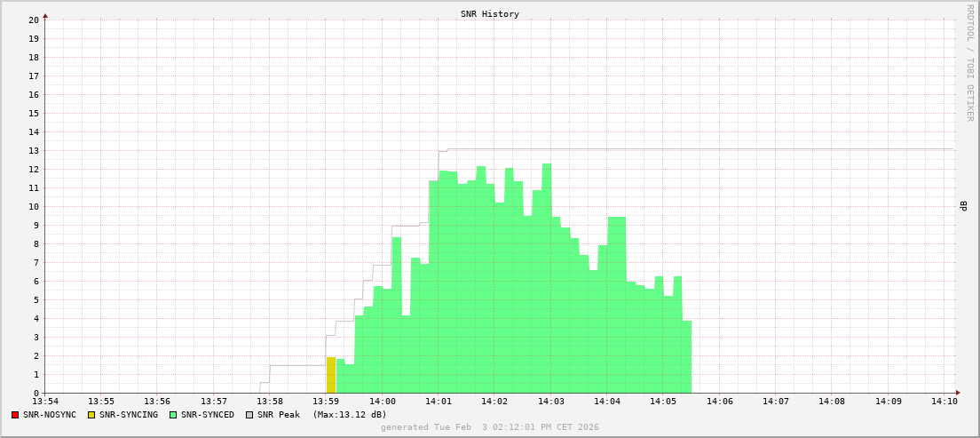
Task: Click the last green bar after 14:05
Action: pos(686,357)
